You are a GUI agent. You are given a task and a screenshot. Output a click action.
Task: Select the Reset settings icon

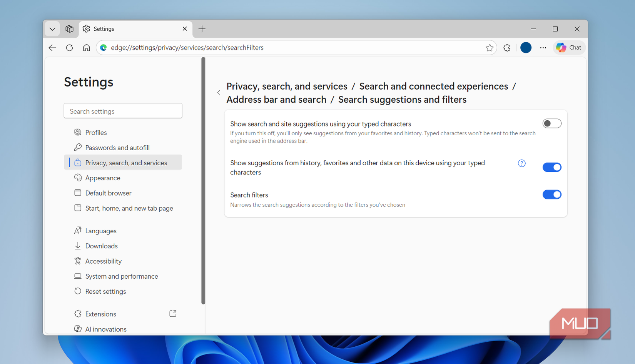point(78,291)
